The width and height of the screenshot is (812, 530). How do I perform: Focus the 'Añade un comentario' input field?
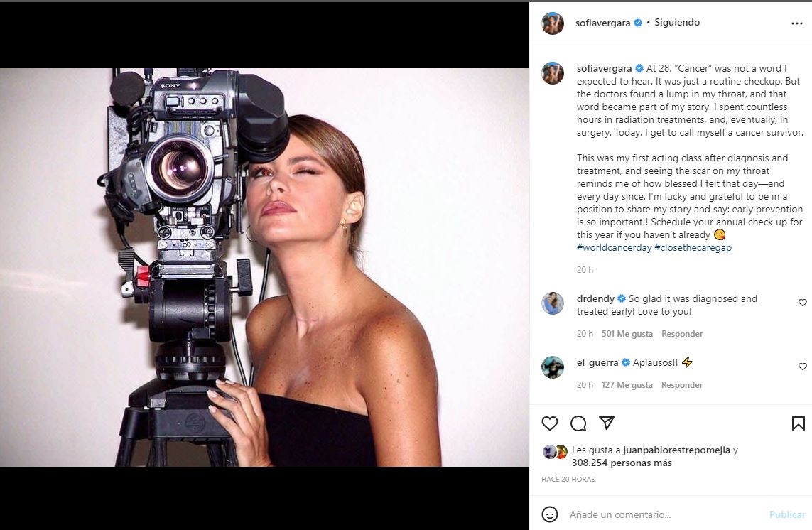(661, 514)
